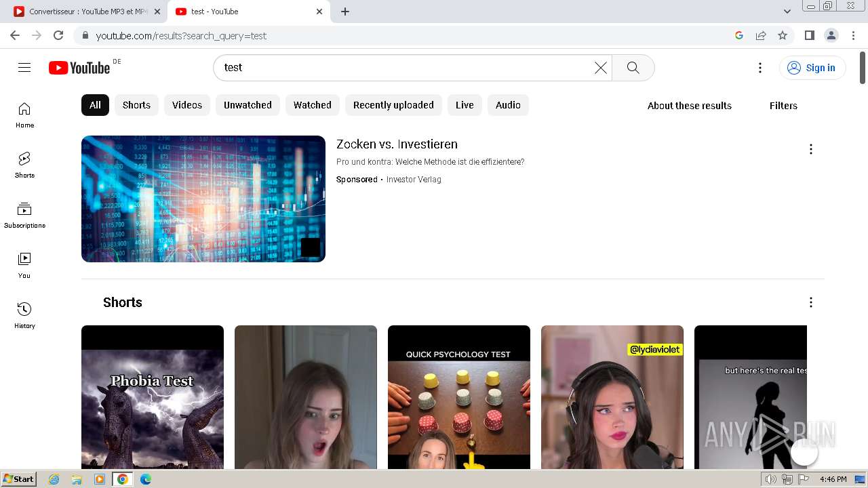Image resolution: width=868 pixels, height=488 pixels.
Task: Share this page from address bar
Action: coord(761,35)
